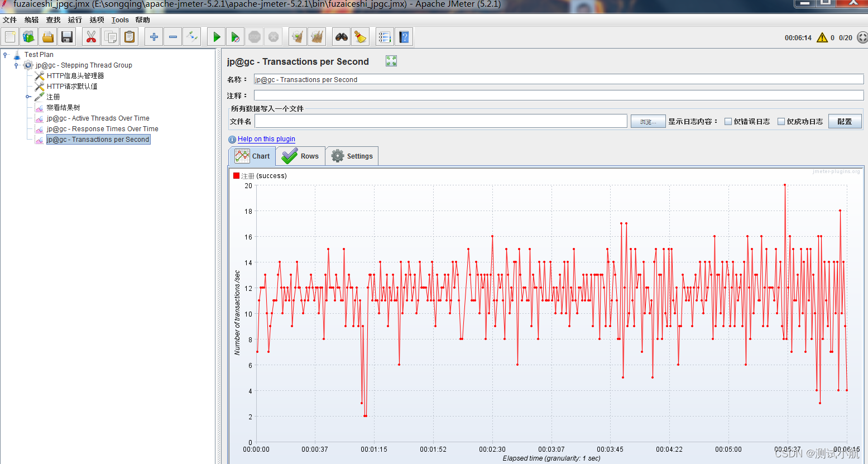Collapse the Test Plan tree node
Image resolution: width=868 pixels, height=464 pixels.
(x=6, y=55)
